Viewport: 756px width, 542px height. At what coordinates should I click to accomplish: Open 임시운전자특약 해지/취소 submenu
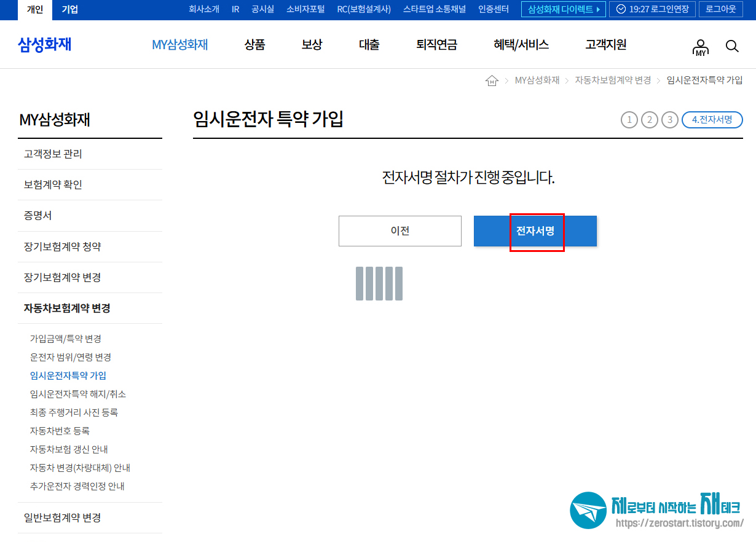[77, 394]
